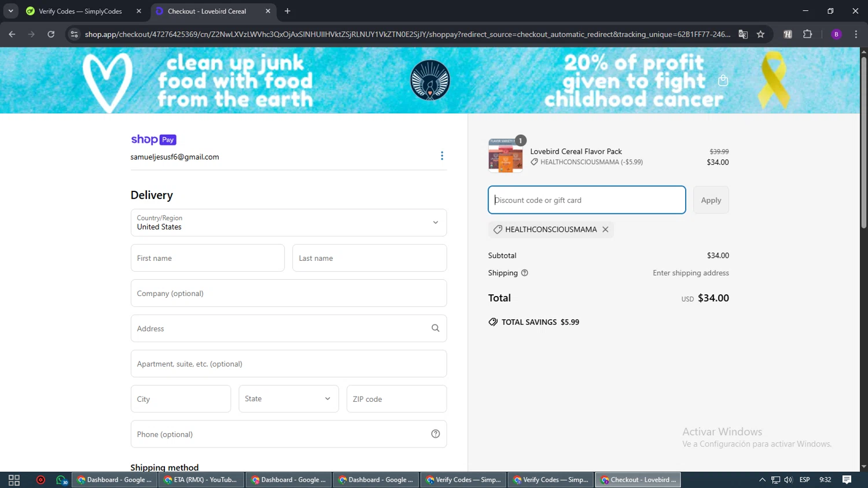Remove the HEALTHCONSCIOUSMAMA discount code
This screenshot has height=488, width=868.
[x=605, y=230]
